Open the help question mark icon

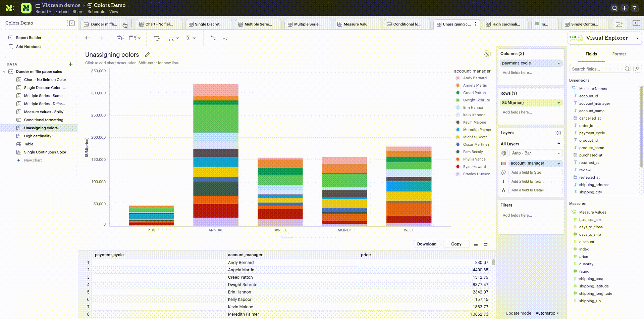634,8
